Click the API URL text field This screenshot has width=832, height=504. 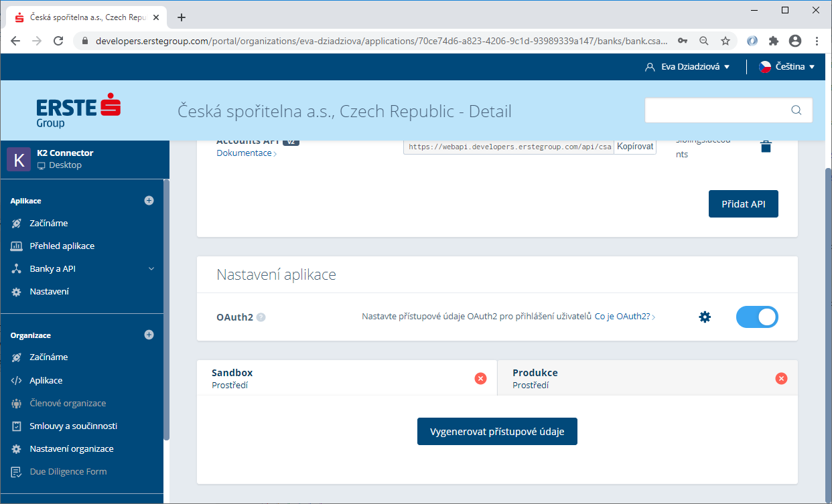[x=508, y=147]
